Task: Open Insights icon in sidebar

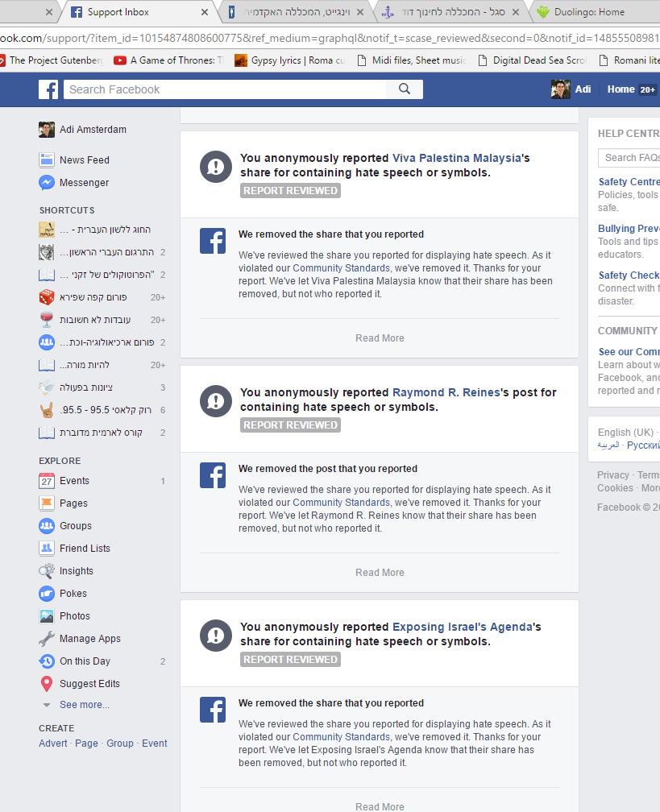Action: (47, 570)
